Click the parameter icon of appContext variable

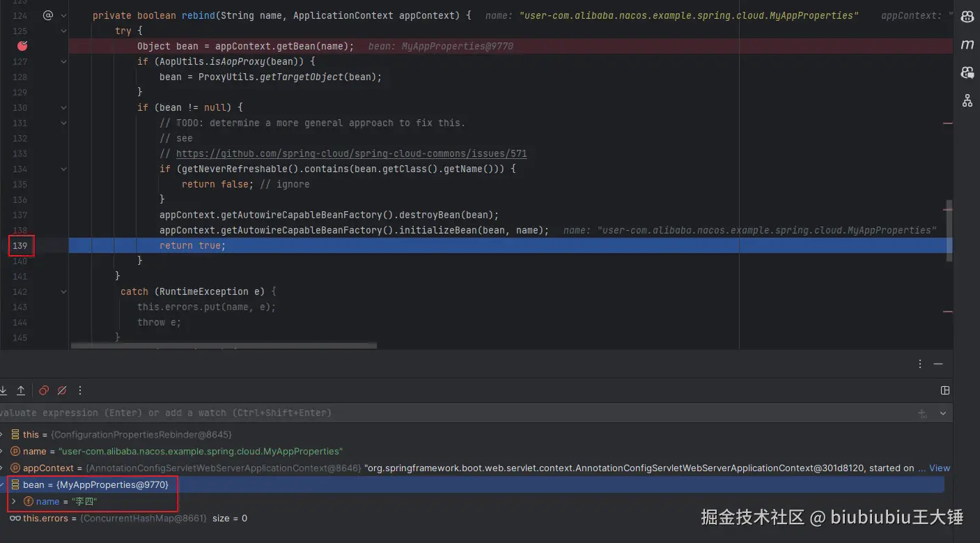pyautogui.click(x=15, y=468)
